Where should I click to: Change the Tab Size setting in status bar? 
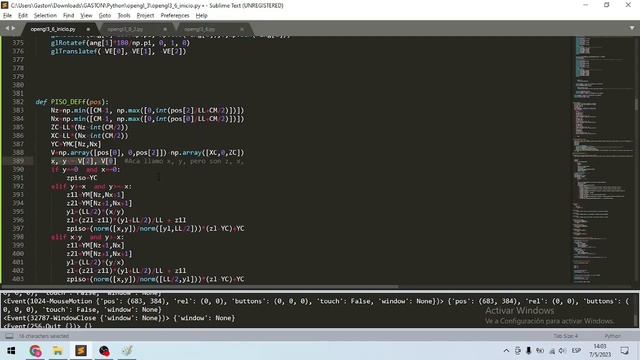coord(565,336)
